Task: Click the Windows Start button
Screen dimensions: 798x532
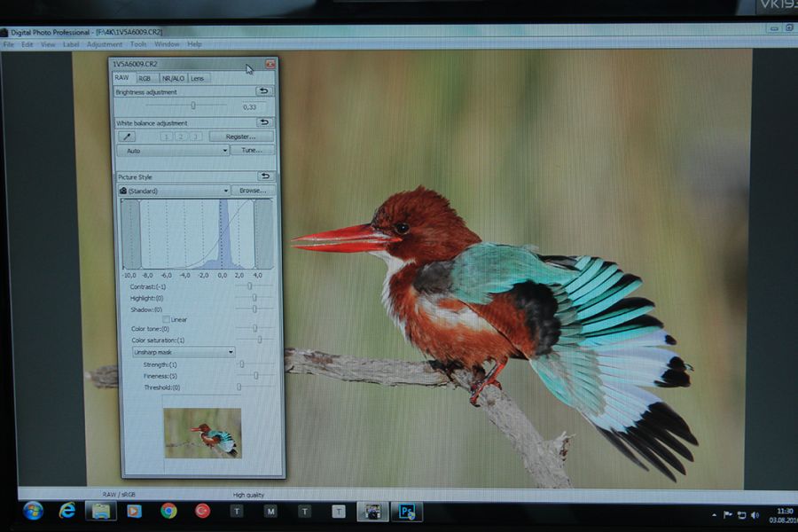Action: (x=33, y=511)
